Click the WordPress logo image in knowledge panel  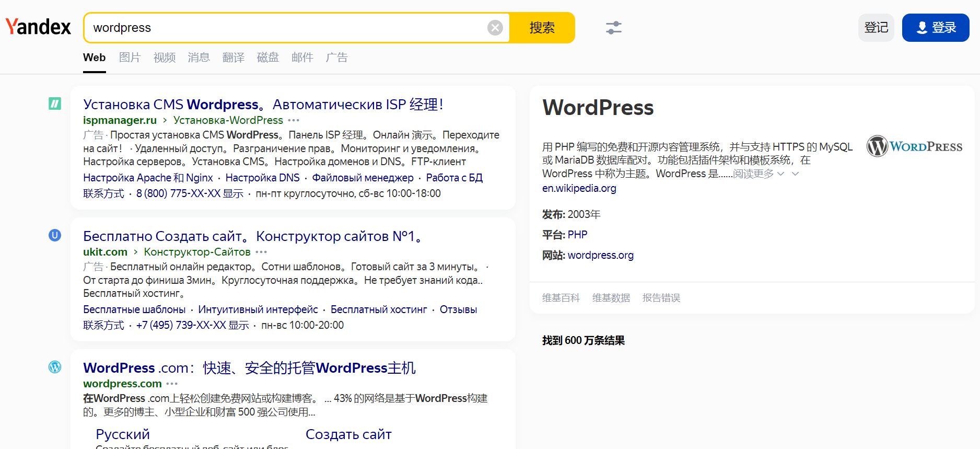pyautogui.click(x=914, y=146)
